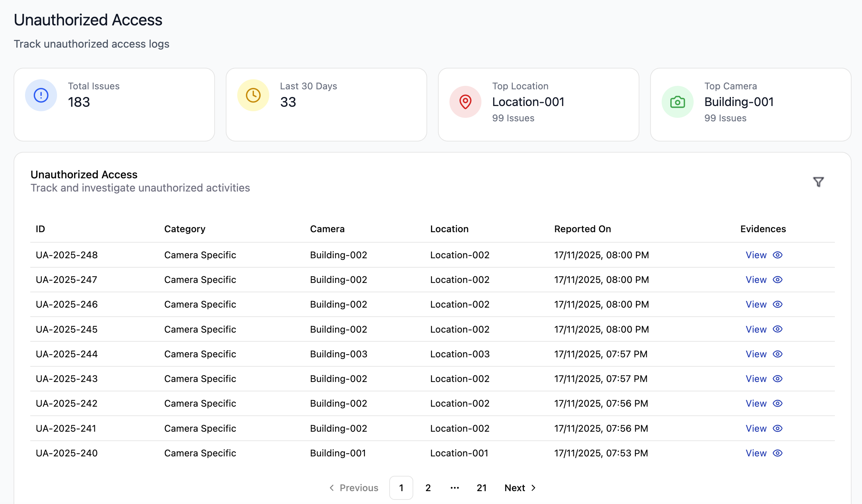Click the Reported On column header
The image size is (862, 504).
(x=582, y=229)
